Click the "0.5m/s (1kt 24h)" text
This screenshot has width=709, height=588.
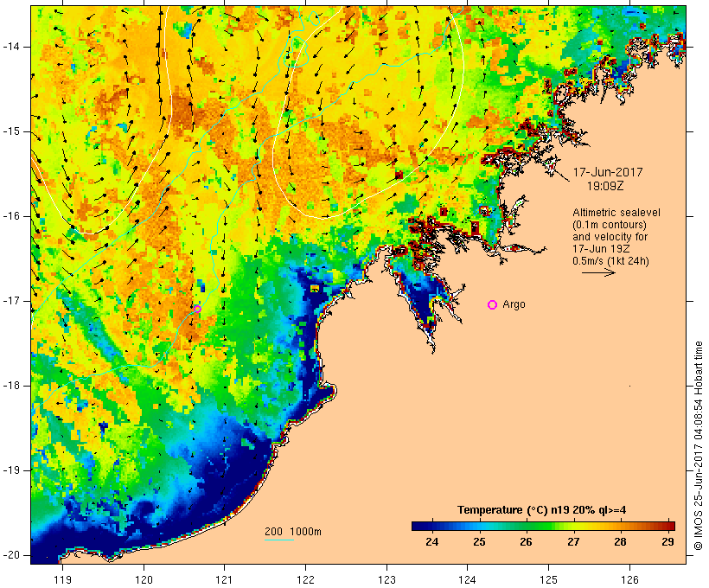(610, 261)
